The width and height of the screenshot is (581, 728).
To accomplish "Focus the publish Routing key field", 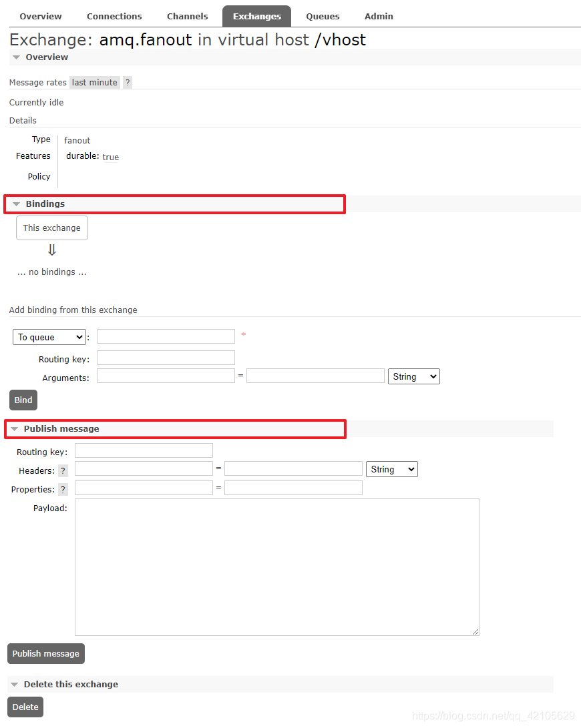I will pyautogui.click(x=144, y=450).
